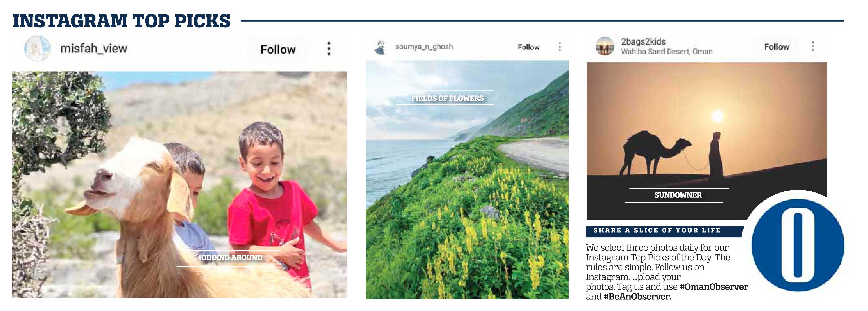Open more options on misfah_view post
868x311 pixels.
pos(329,49)
